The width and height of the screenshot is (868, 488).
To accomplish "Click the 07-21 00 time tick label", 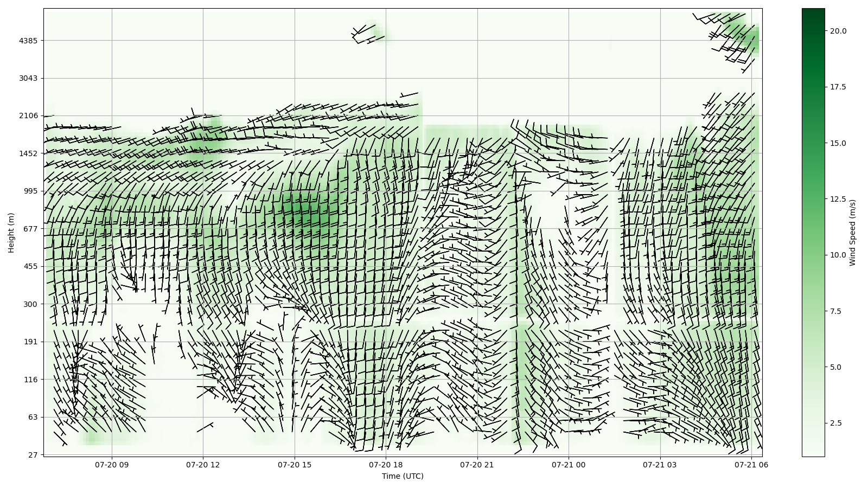I will (569, 465).
